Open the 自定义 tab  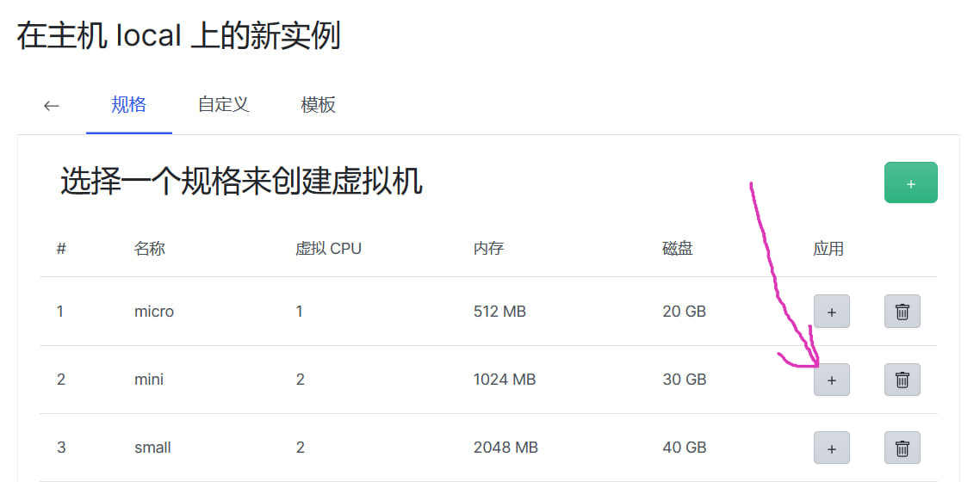pos(224,105)
